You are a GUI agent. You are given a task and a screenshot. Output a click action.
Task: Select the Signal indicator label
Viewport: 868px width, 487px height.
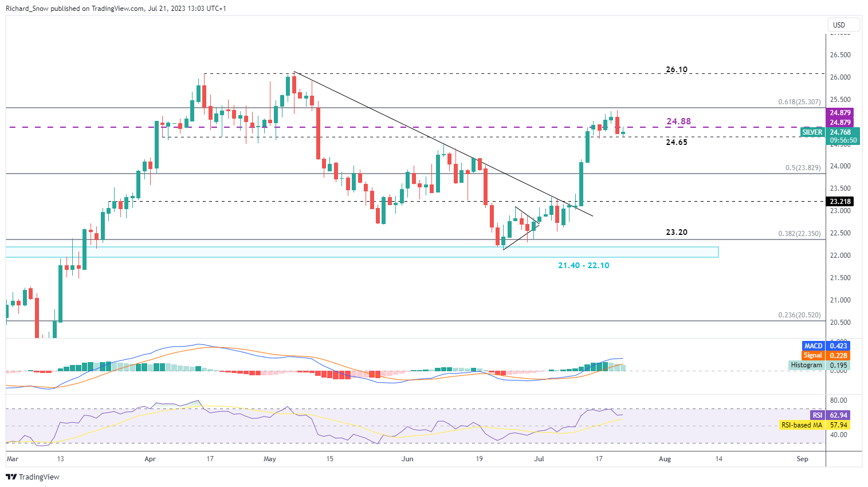tap(813, 356)
